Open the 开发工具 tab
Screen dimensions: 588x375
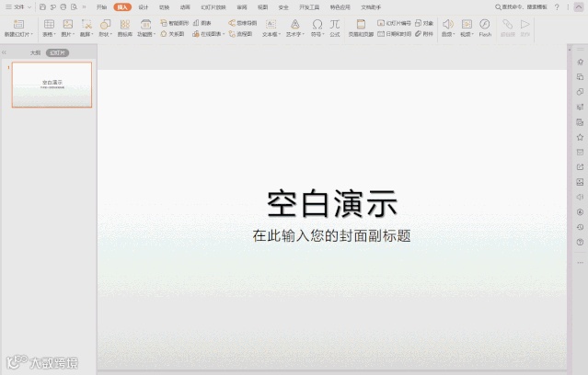pos(309,7)
